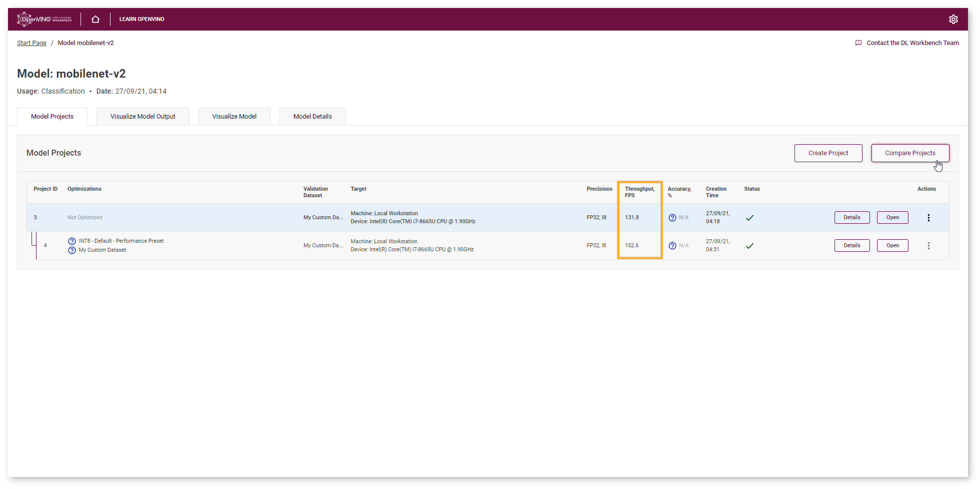Click creation time 27/09/21, 04:31
The width and height of the screenshot is (980, 489).
718,246
